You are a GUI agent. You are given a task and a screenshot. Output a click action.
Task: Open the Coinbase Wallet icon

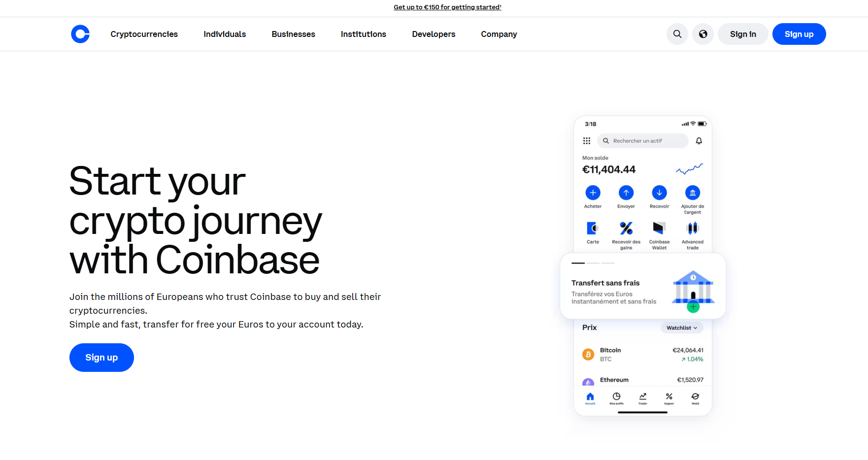pyautogui.click(x=659, y=228)
